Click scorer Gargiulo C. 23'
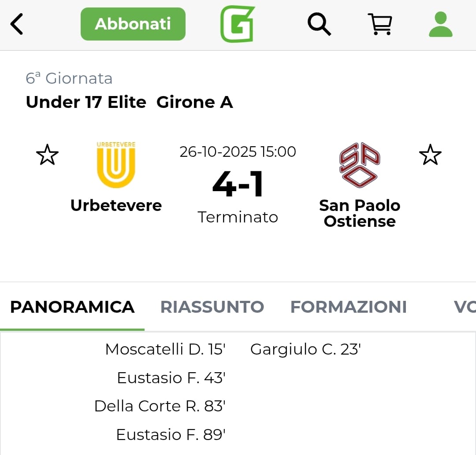This screenshot has height=455, width=476. [305, 349]
